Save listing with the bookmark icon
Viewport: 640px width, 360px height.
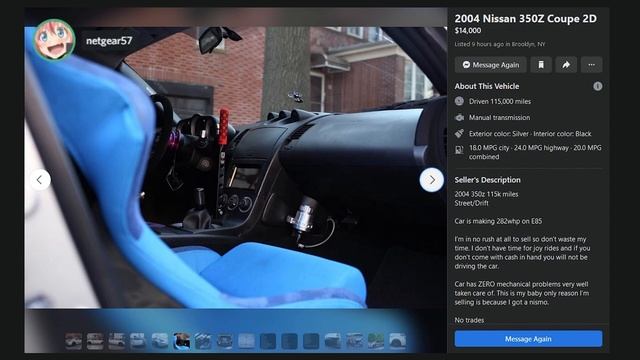point(541,64)
